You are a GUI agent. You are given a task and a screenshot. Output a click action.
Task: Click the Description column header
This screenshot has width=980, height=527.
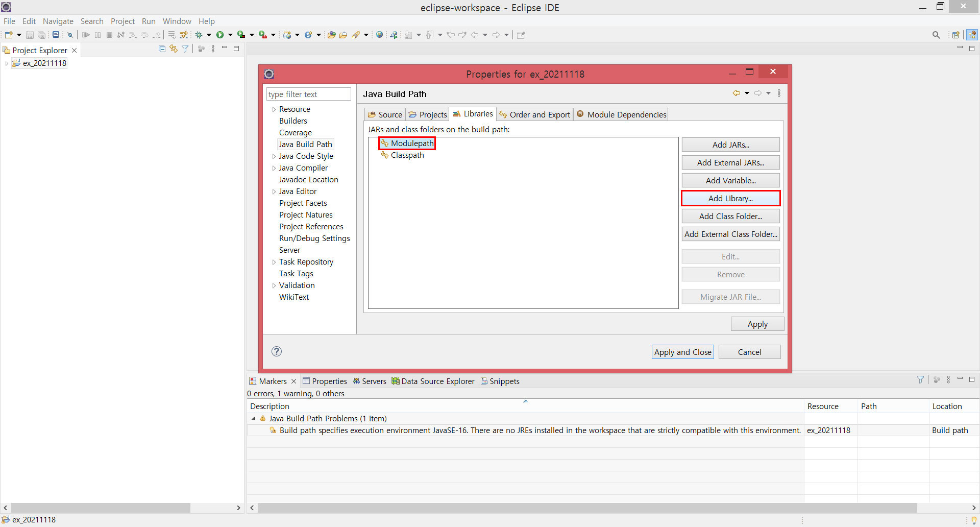click(x=525, y=406)
